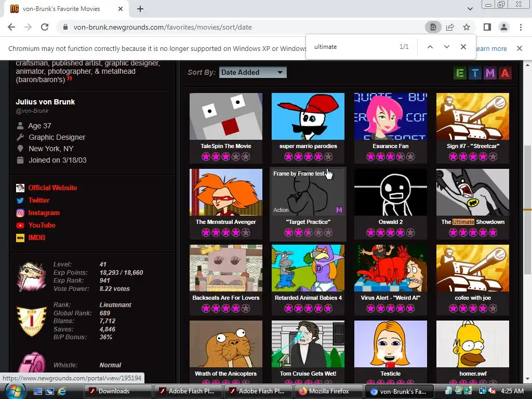Bookmark this page with the star
The height and width of the screenshot is (399, 532).
[467, 27]
